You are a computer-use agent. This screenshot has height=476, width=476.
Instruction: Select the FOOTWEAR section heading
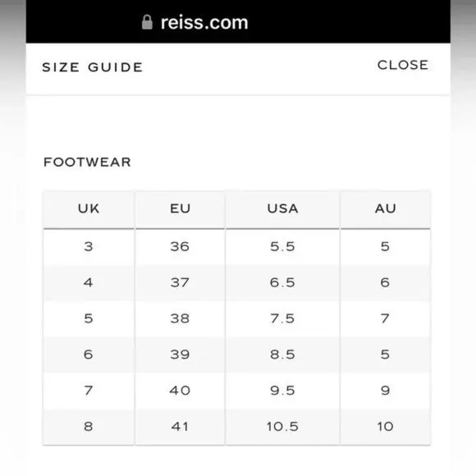88,162
